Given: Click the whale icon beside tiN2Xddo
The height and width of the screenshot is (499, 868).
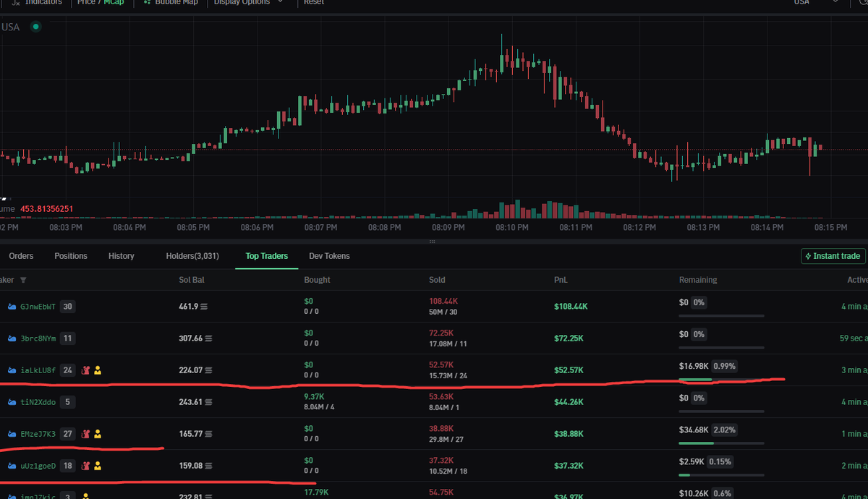Looking at the screenshot, I should (x=12, y=402).
